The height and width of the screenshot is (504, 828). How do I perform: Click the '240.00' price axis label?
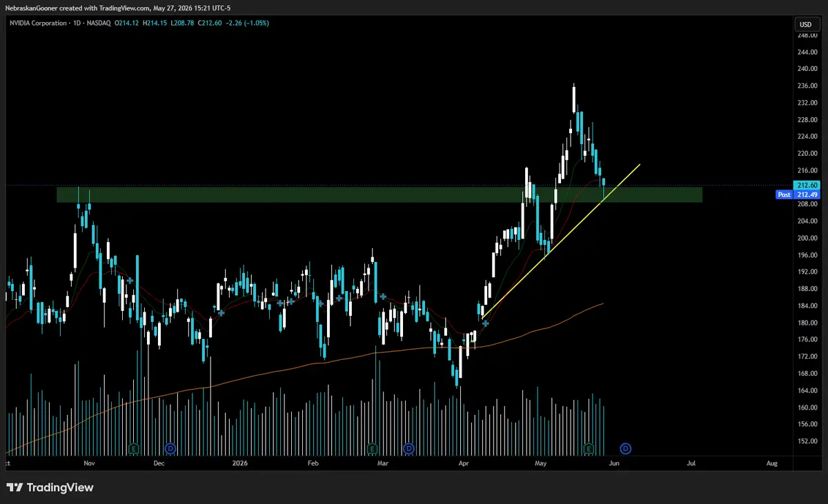[x=807, y=69]
